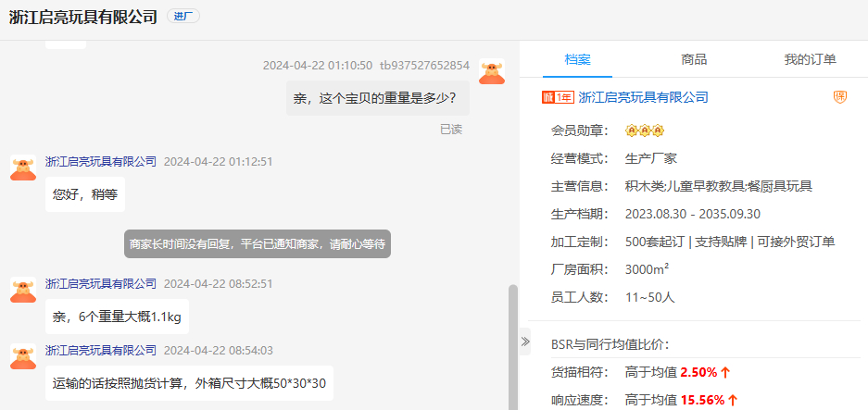Click timestamp 2024-04-22 01:10:50
Screen dimensions: 868x410
pyautogui.click(x=318, y=66)
